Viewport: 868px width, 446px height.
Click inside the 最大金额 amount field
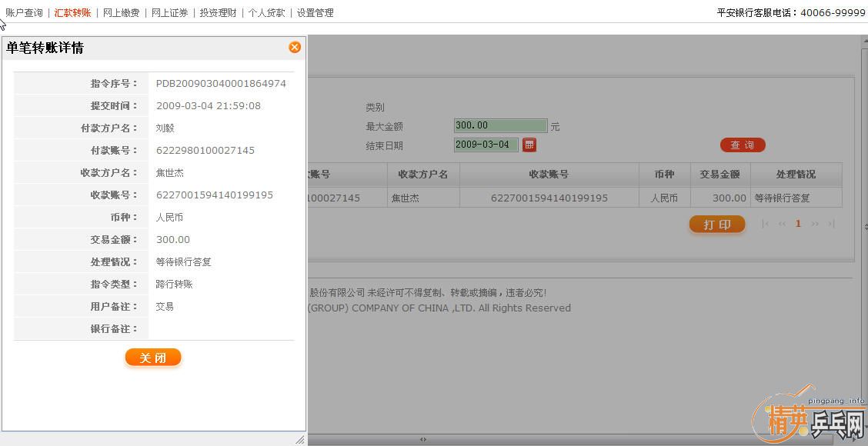pos(500,125)
